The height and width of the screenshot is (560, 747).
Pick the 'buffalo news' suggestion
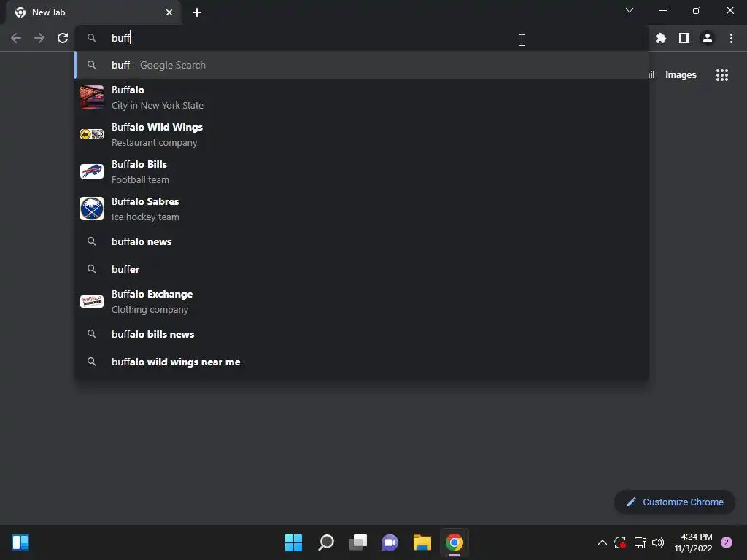click(x=362, y=241)
